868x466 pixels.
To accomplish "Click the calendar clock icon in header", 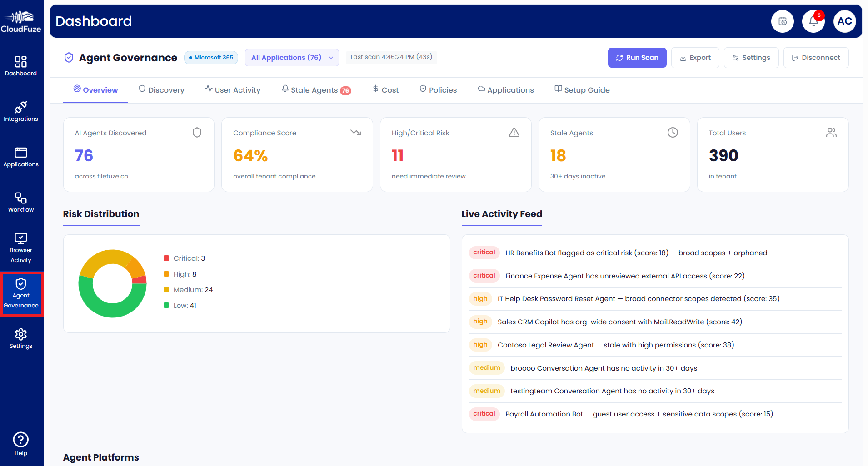I will 783,21.
